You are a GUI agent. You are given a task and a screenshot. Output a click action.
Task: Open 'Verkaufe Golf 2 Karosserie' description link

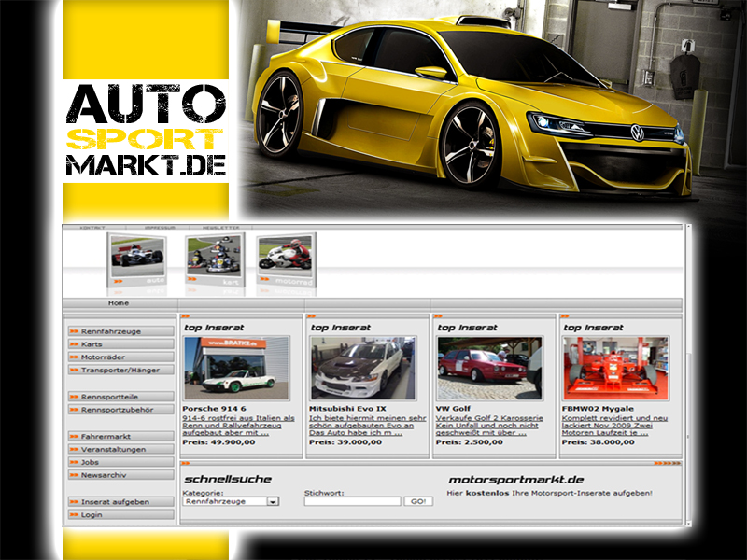[489, 426]
